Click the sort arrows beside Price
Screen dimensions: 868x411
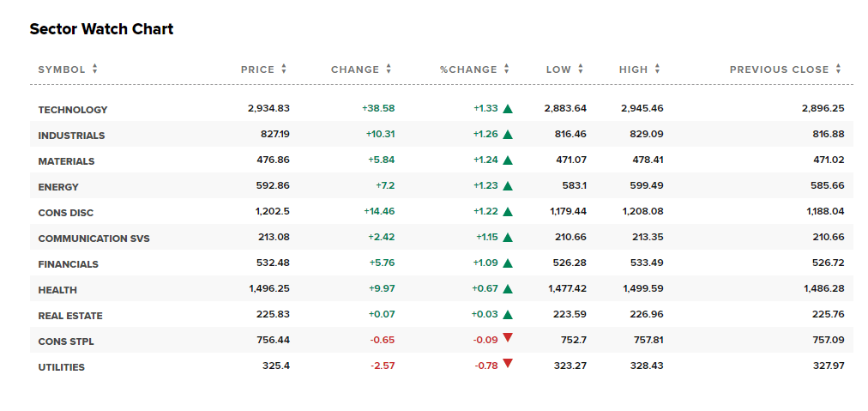pos(284,70)
